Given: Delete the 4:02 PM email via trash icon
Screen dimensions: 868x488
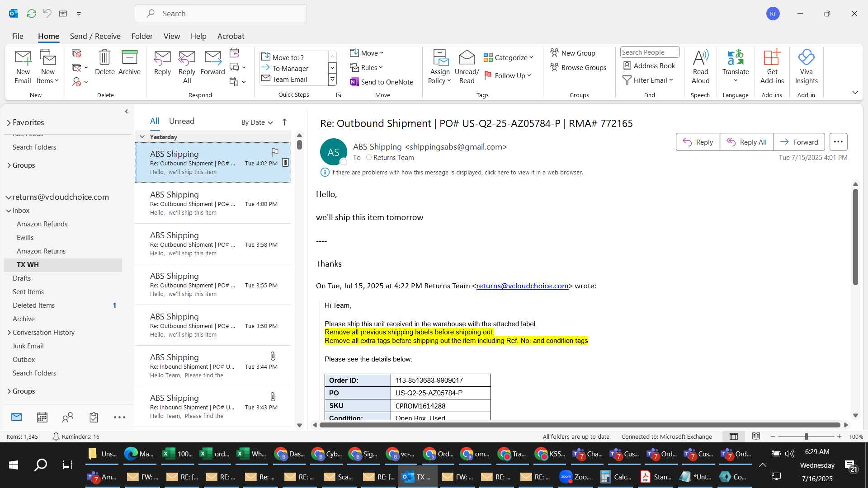Looking at the screenshot, I should pyautogui.click(x=285, y=162).
